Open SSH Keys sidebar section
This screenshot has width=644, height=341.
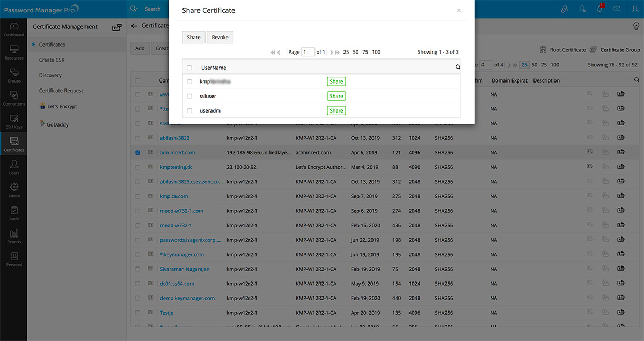point(14,121)
